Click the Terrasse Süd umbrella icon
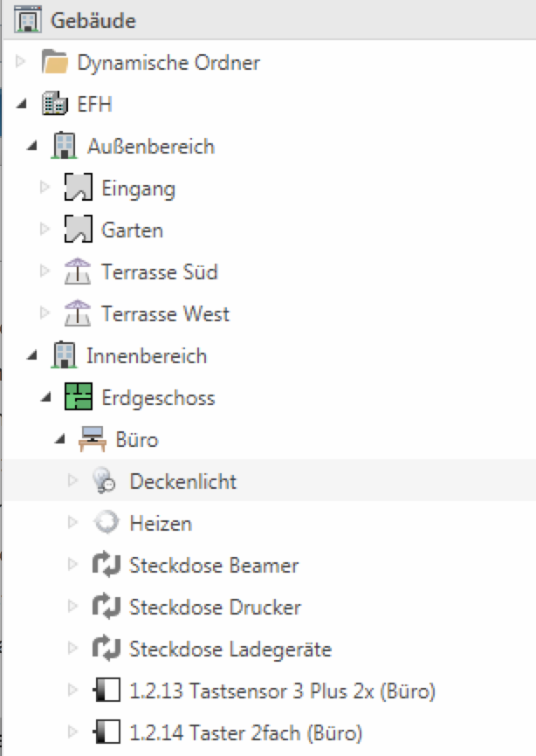The width and height of the screenshot is (536, 756). tap(78, 272)
